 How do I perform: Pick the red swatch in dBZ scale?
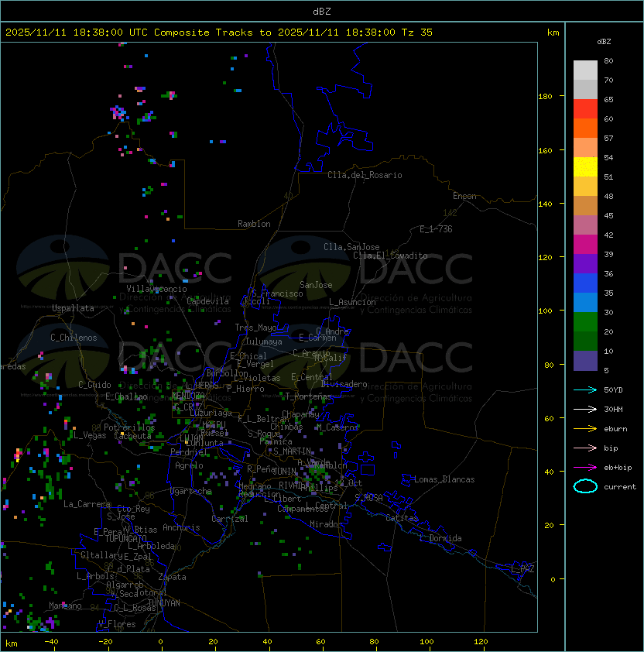tap(585, 109)
